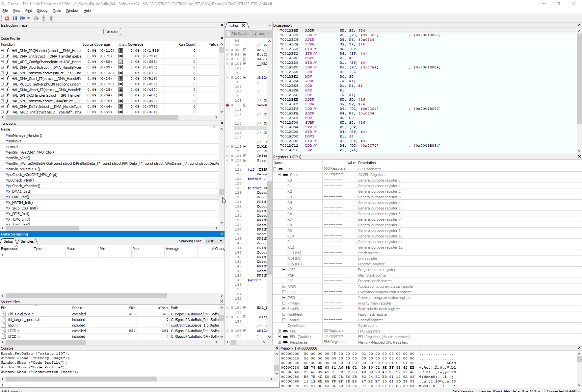Open the reset mode dropdown arrow
Screen dimensions: 582x392
[x=29, y=18]
